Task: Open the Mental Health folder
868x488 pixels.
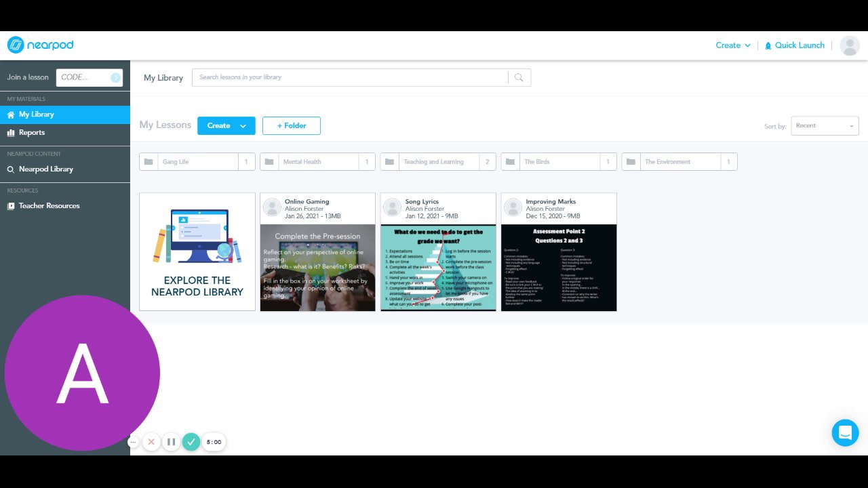Action: click(x=317, y=162)
